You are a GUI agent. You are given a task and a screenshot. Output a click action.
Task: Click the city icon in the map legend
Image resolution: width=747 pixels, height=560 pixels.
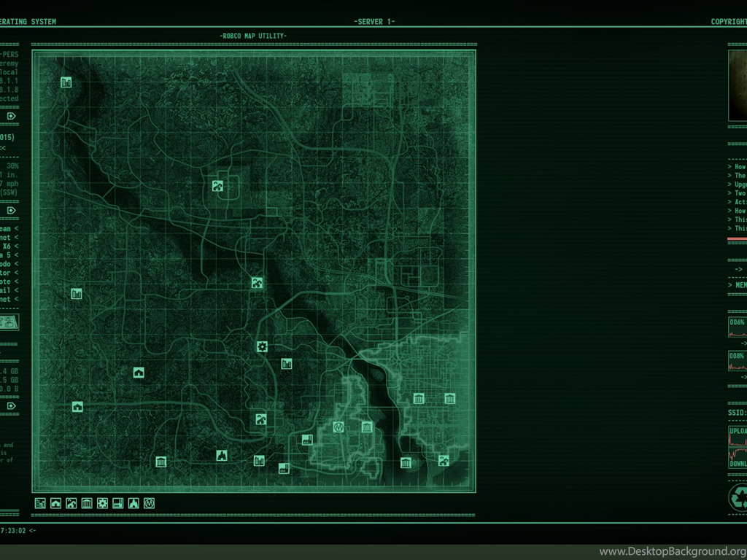coord(41,503)
